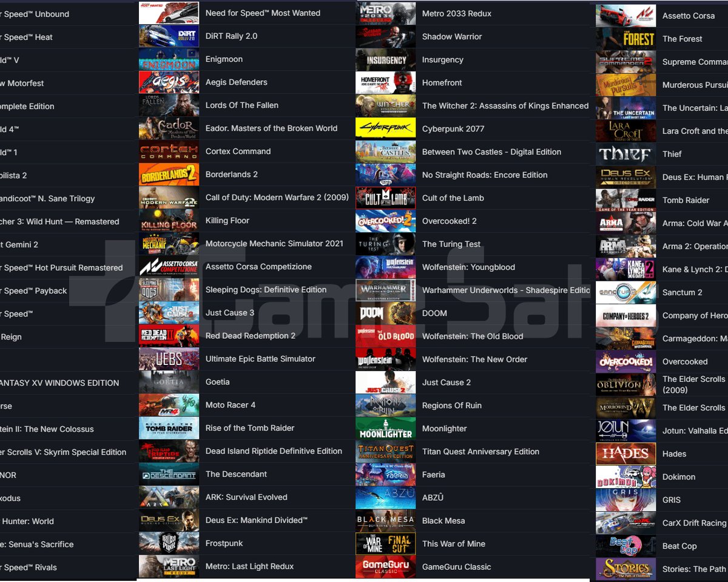Open the Borderlands 2 game artwork
Screen dimensions: 728x582
click(x=169, y=174)
